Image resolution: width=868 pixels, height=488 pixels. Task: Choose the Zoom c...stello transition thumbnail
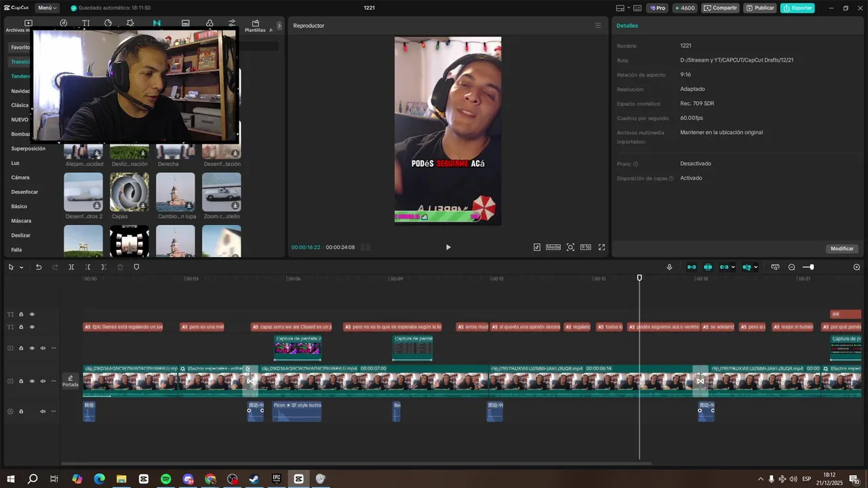point(222,192)
